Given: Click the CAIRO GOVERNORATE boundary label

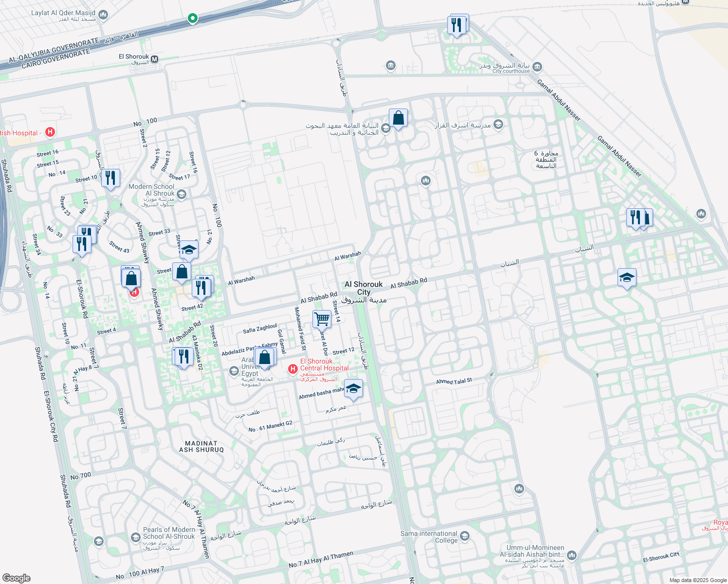Looking at the screenshot, I should (x=56, y=58).
